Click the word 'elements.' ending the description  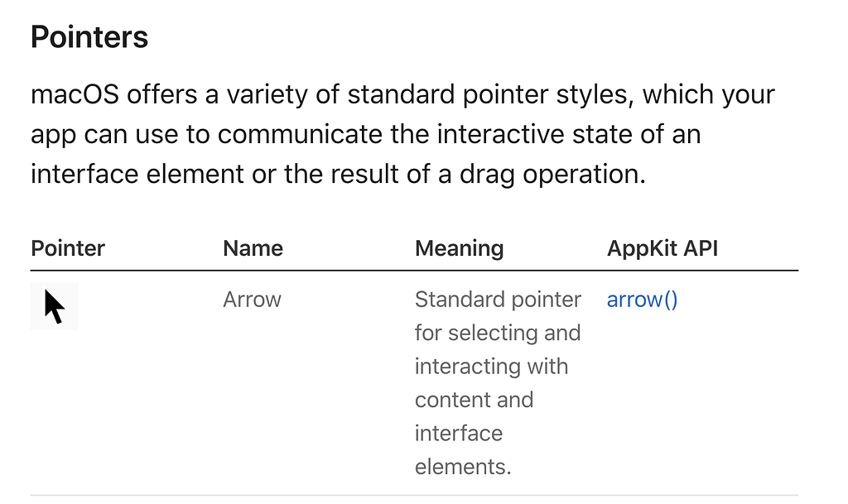(463, 467)
